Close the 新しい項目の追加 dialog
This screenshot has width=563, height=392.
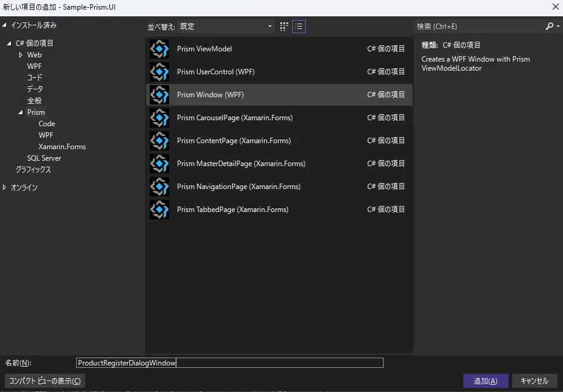[555, 7]
